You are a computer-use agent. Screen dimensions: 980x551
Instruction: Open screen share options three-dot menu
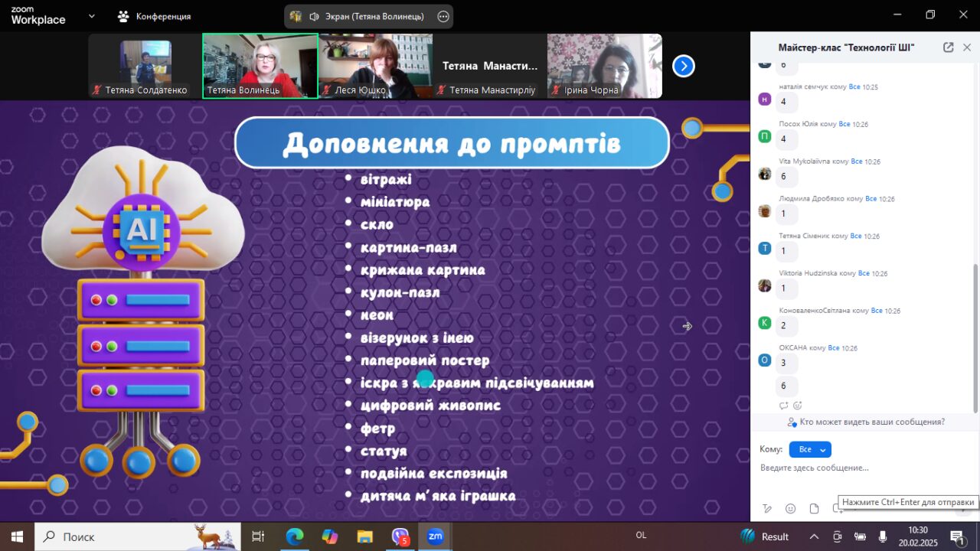[443, 16]
